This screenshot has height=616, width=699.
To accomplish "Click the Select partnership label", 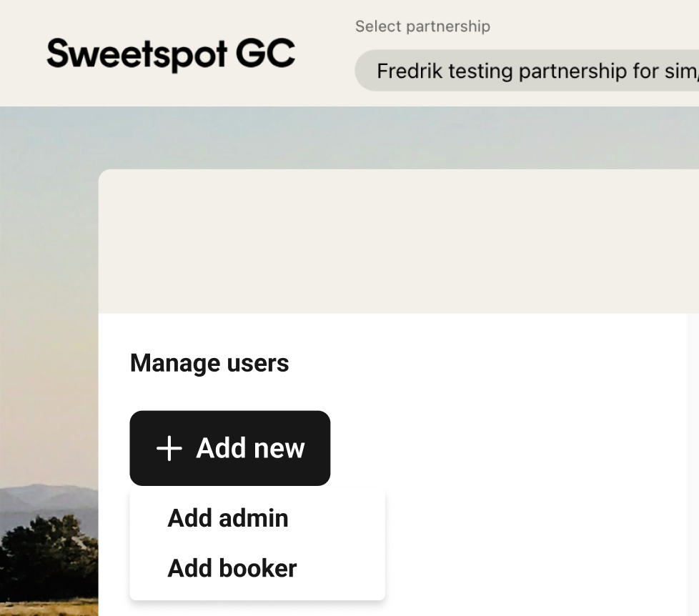I will point(422,26).
